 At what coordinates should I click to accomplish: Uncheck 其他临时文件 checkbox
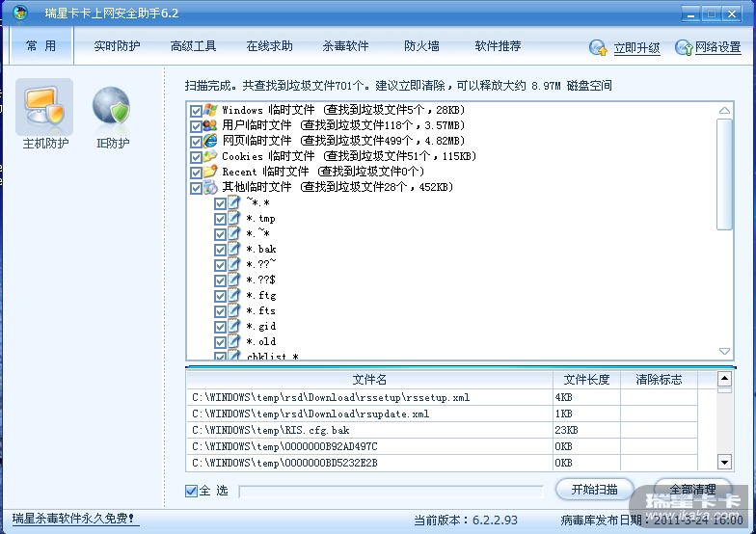[196, 188]
